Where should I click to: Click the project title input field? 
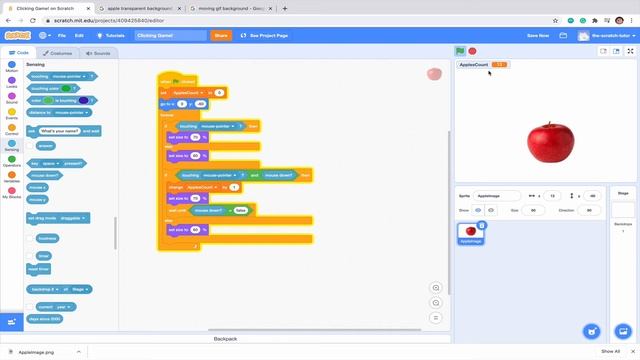click(171, 36)
